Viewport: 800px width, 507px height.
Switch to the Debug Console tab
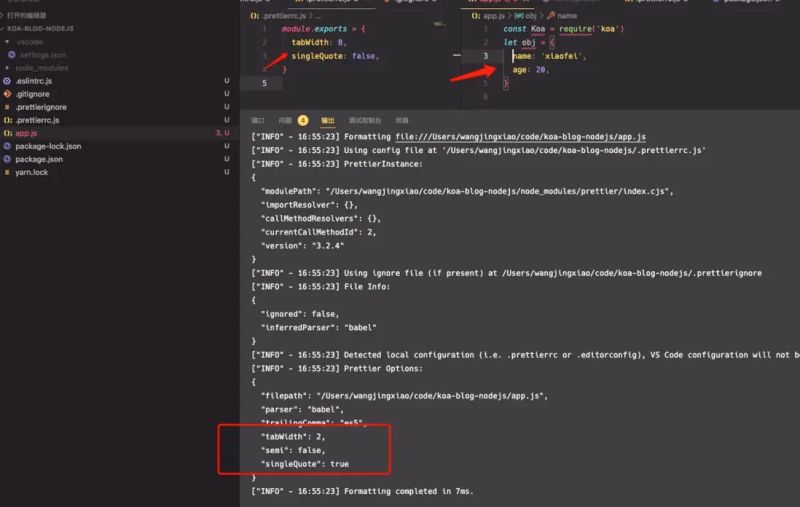coord(365,120)
